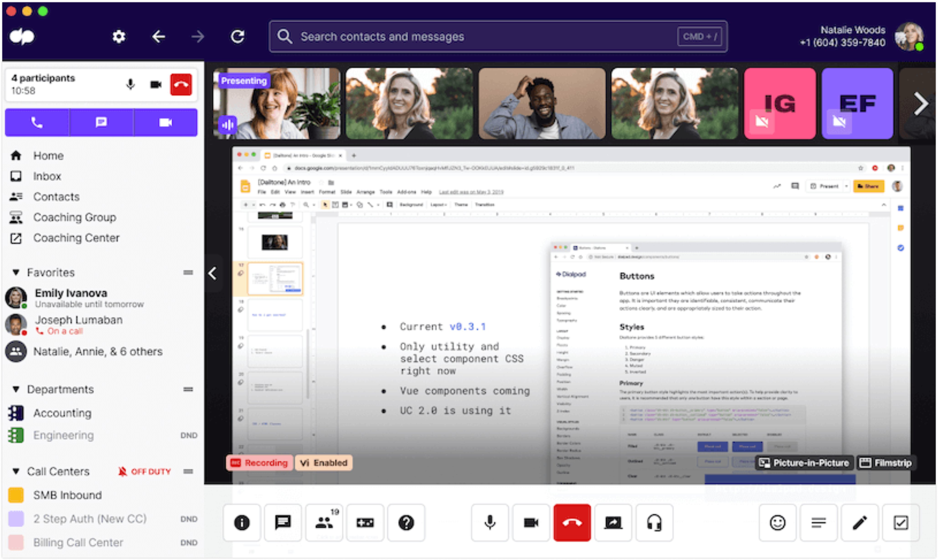Viewport: 938px width, 560px height.
Task: Click the Vi Enabled badge
Action: click(324, 463)
